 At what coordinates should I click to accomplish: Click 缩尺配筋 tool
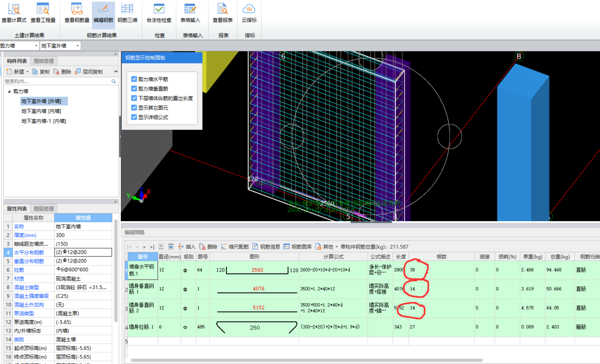[235, 247]
